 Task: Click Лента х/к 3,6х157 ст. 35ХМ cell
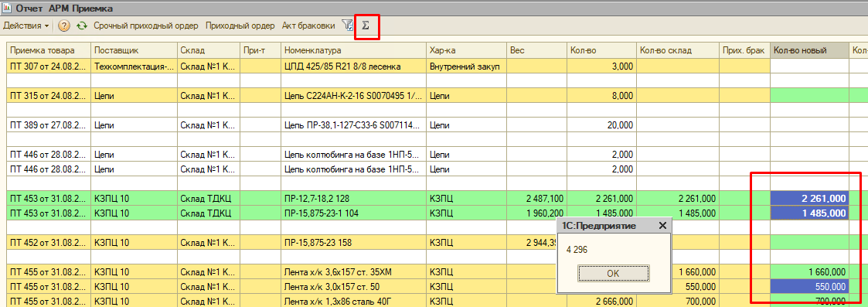click(x=353, y=271)
